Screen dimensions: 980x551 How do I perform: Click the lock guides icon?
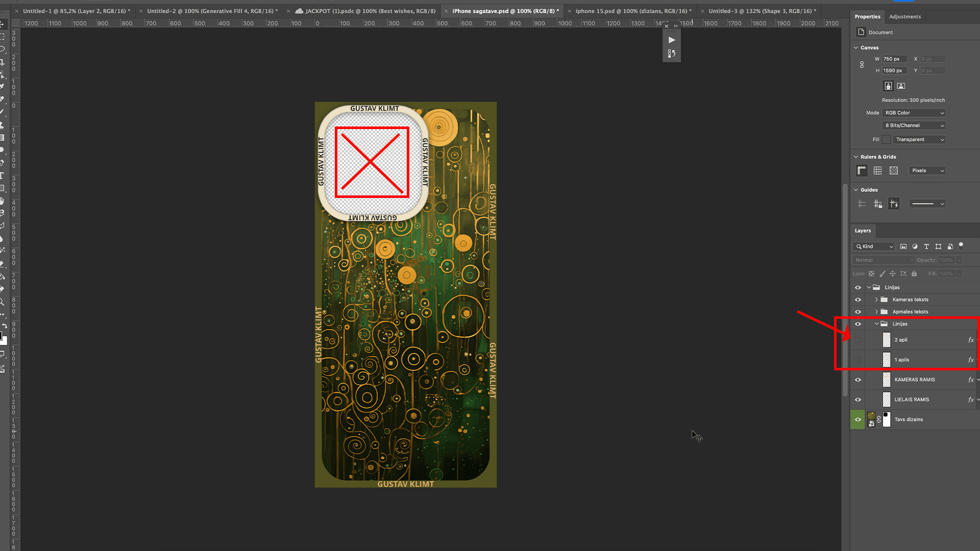point(877,204)
